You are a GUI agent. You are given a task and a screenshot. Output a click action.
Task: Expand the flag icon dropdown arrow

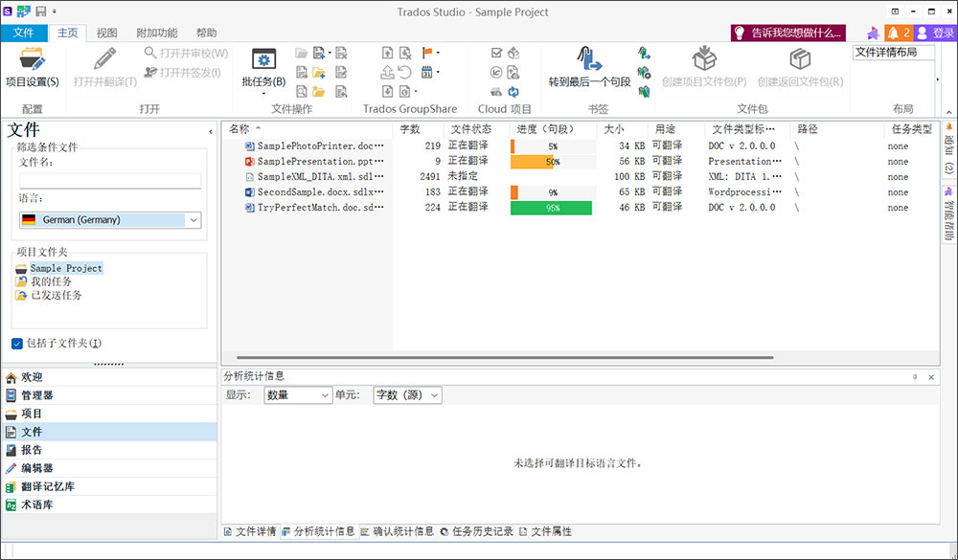(438, 54)
